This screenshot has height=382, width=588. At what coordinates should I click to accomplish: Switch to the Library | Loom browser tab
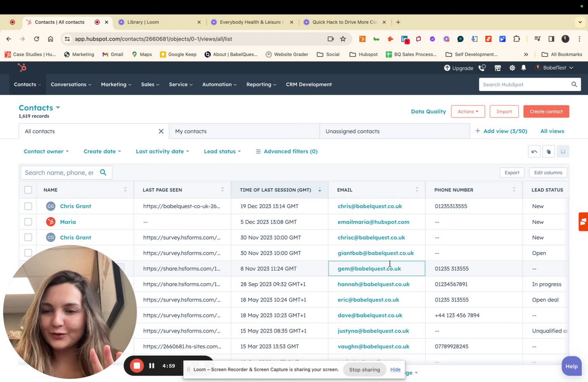pos(159,22)
